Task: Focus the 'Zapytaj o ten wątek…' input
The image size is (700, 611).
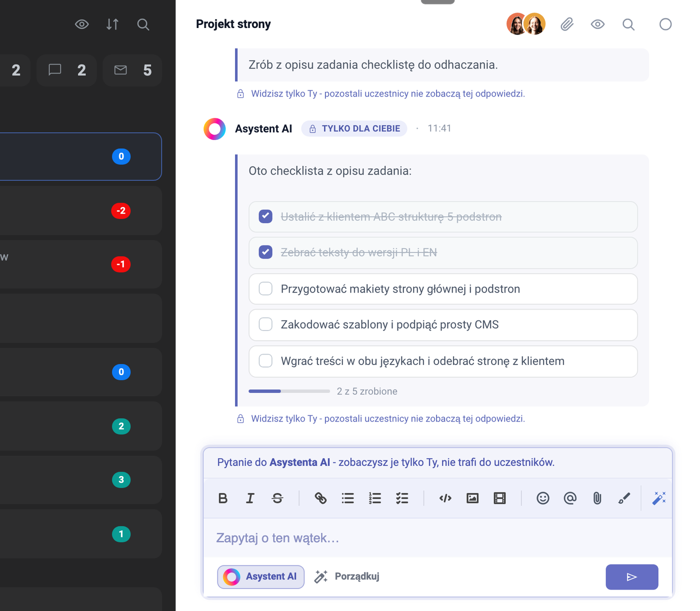Action: (437, 538)
